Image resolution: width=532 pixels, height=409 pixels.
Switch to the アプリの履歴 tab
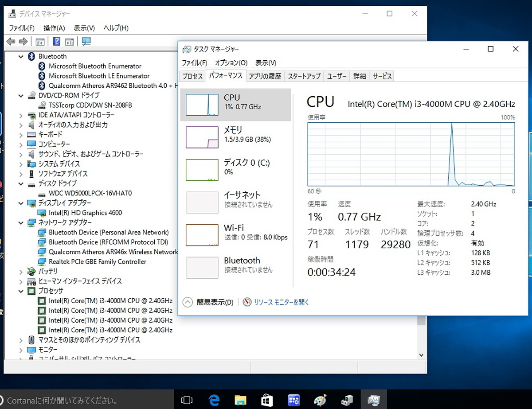pyautogui.click(x=265, y=76)
